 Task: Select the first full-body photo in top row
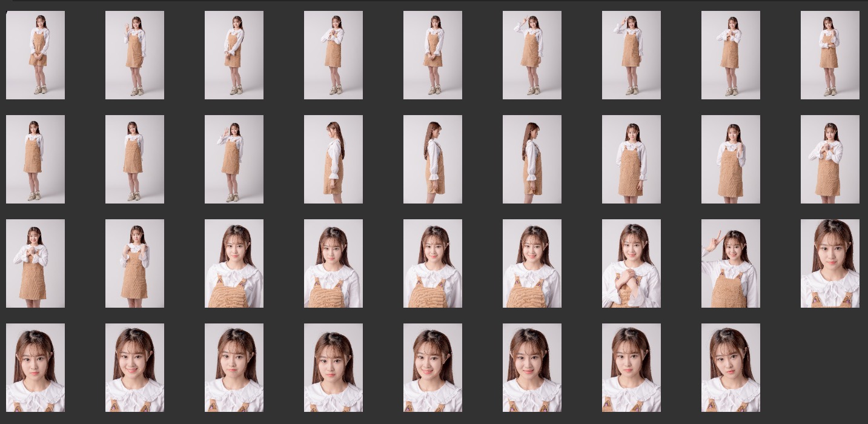point(35,55)
